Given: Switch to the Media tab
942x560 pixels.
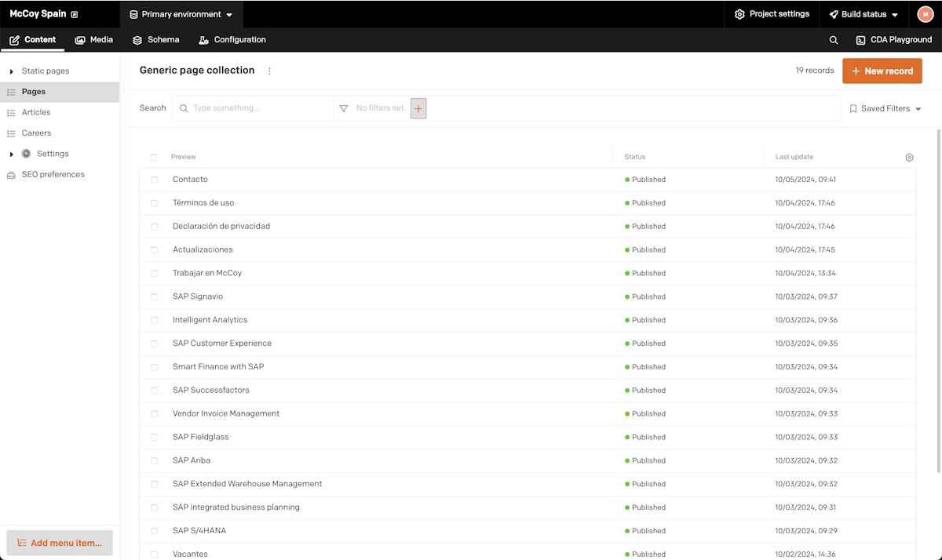Looking at the screenshot, I should [94, 40].
